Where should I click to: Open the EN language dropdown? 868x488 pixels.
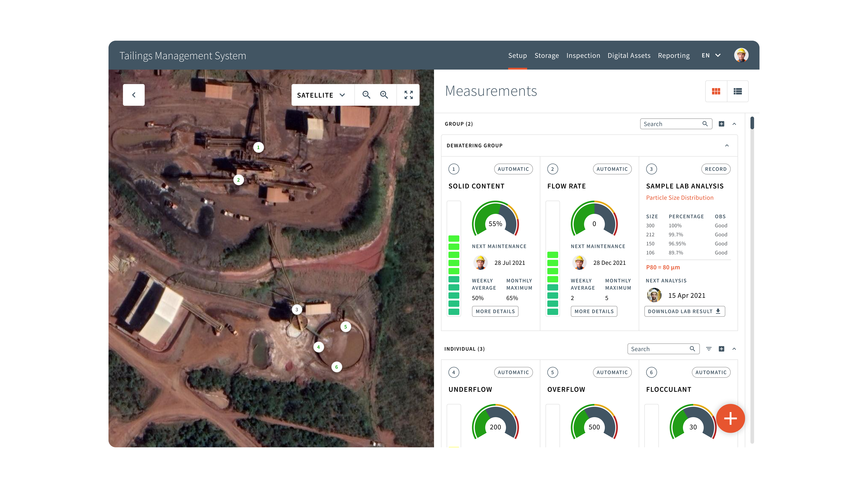(711, 55)
